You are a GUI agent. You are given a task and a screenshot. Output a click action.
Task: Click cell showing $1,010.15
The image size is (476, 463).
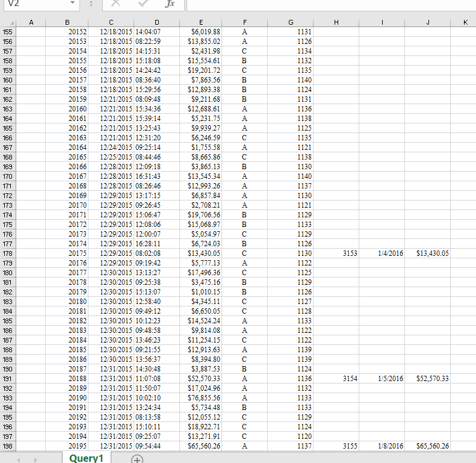click(x=201, y=292)
